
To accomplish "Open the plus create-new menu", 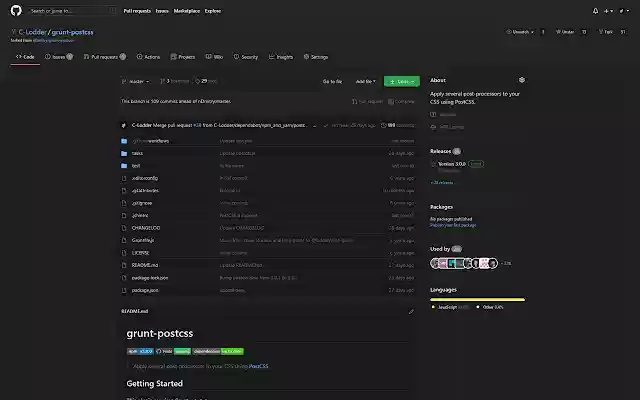I will point(608,11).
